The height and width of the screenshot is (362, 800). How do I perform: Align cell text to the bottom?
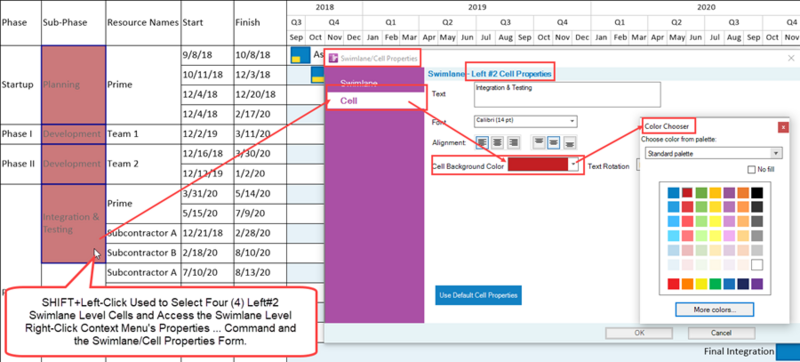[x=569, y=142]
